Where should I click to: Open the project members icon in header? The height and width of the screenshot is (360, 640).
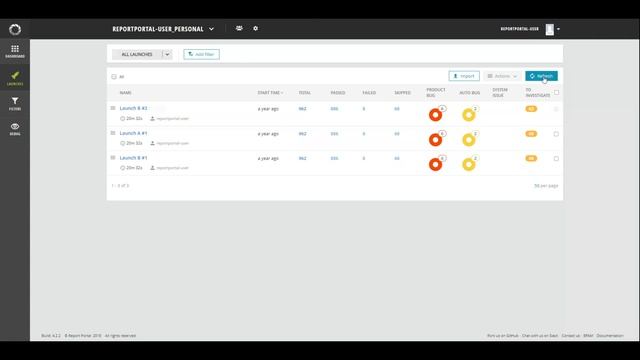(239, 29)
